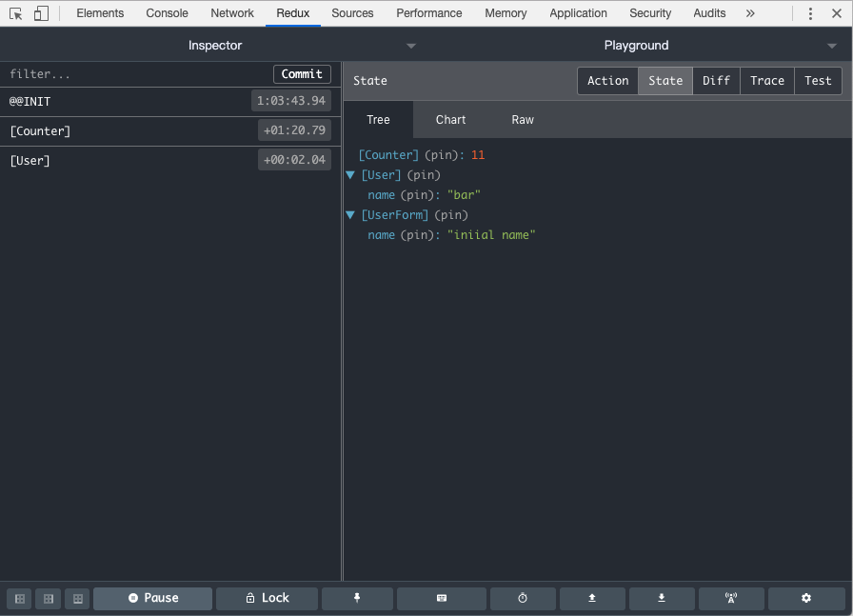
Task: Select the @@INIT action row
Action: (170, 102)
